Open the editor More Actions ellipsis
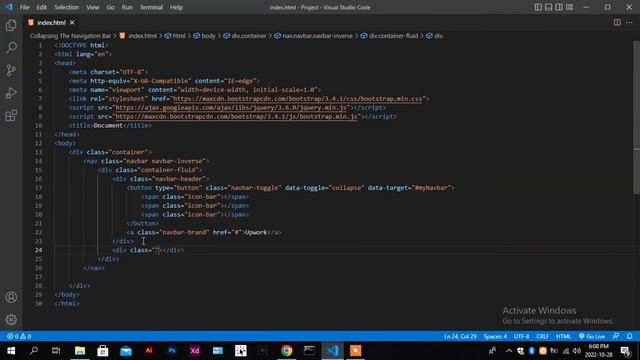 click(x=629, y=22)
